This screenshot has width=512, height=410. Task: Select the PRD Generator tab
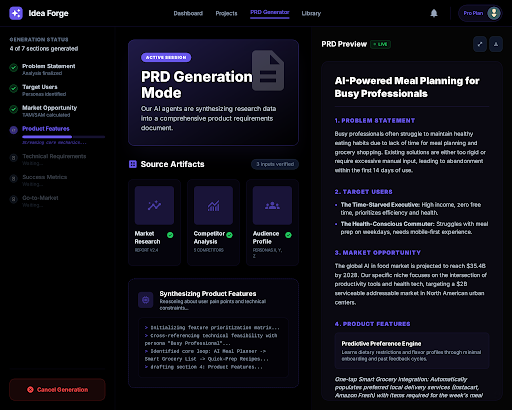(270, 12)
